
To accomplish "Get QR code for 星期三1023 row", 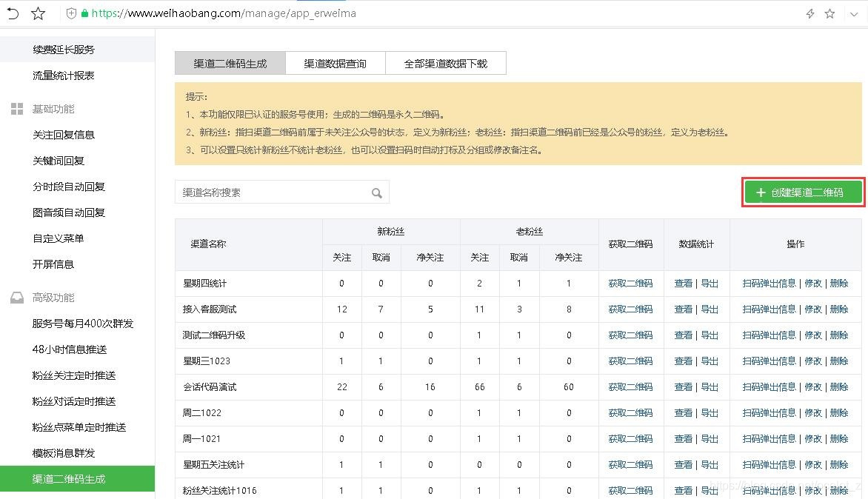I will click(630, 361).
